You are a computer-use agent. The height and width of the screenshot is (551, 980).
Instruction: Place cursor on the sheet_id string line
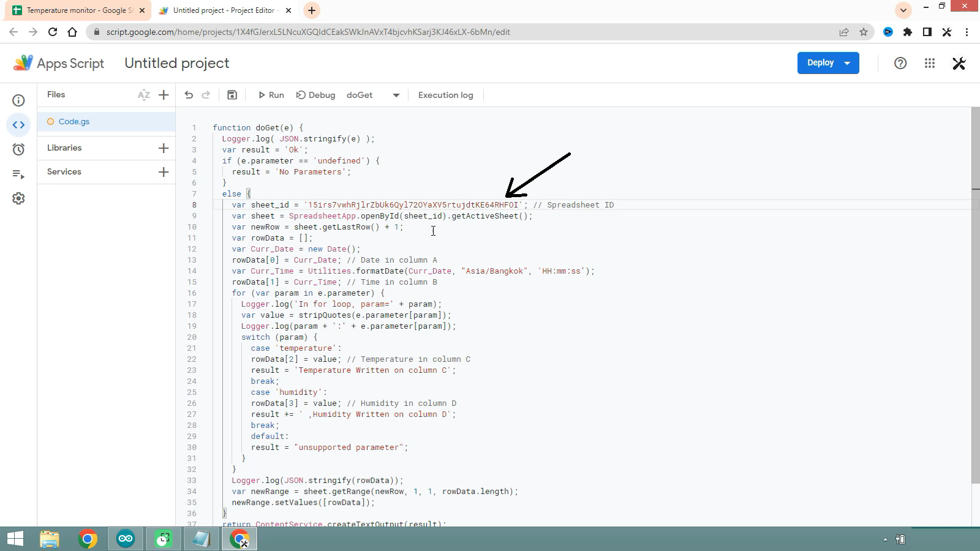click(x=423, y=205)
